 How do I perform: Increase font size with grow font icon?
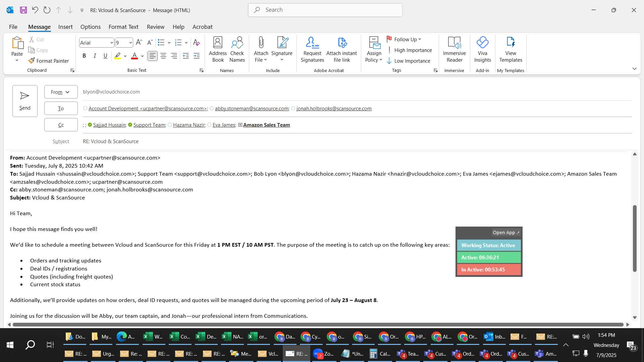139,43
